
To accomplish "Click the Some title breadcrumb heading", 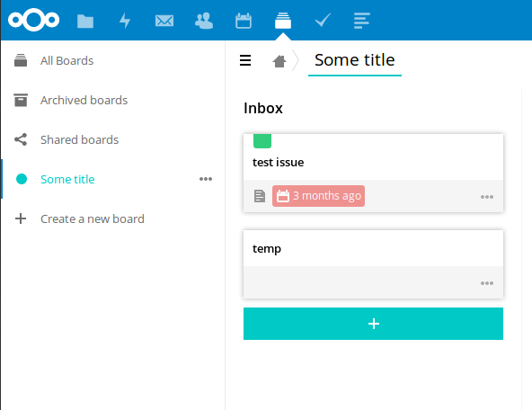I will pyautogui.click(x=355, y=60).
